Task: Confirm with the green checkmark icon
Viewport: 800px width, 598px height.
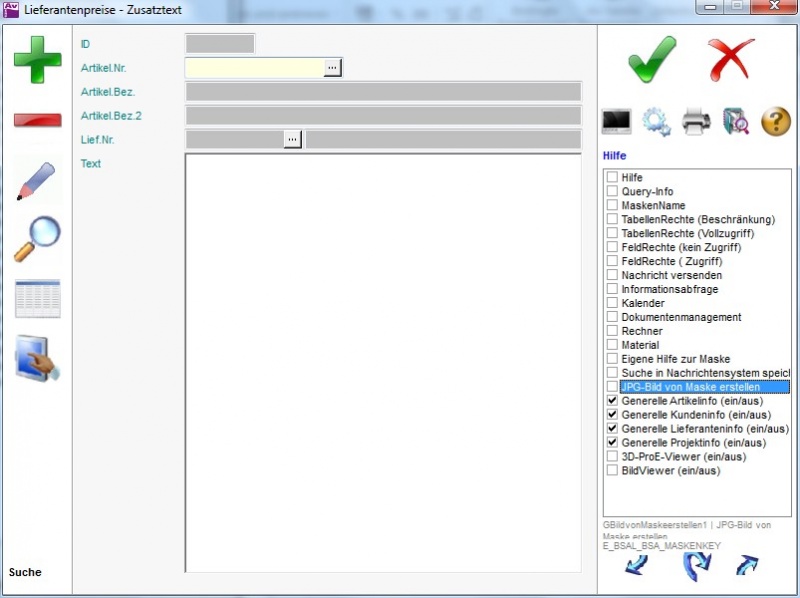Action: 652,59
